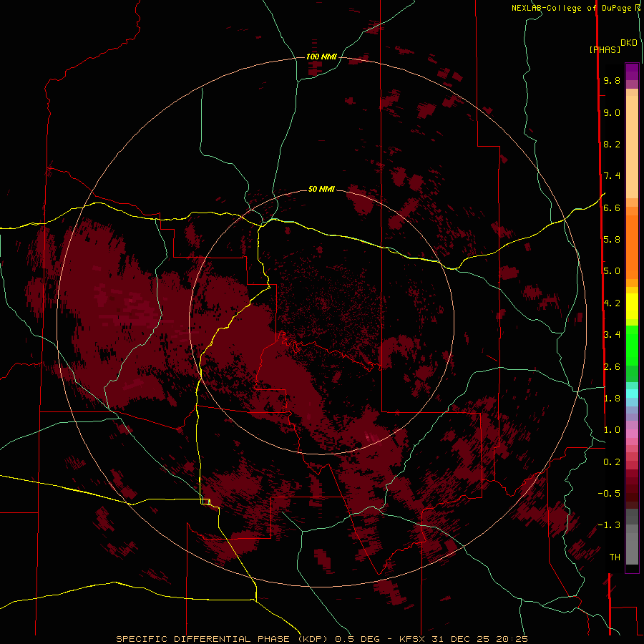This screenshot has width=644, height=644.
Task: Click the 9.8 value on the color scale
Action: pyautogui.click(x=612, y=80)
